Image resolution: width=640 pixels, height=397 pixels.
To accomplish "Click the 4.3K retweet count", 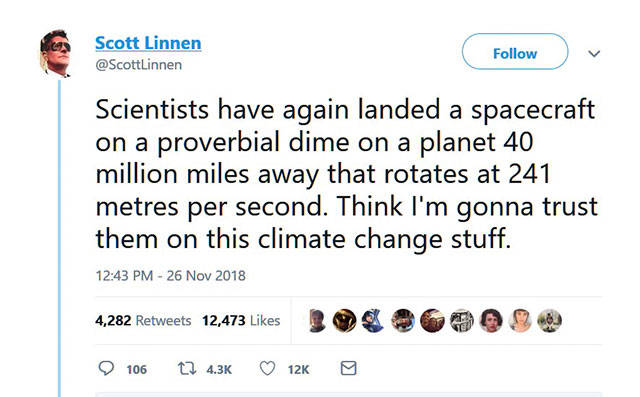I will (219, 370).
